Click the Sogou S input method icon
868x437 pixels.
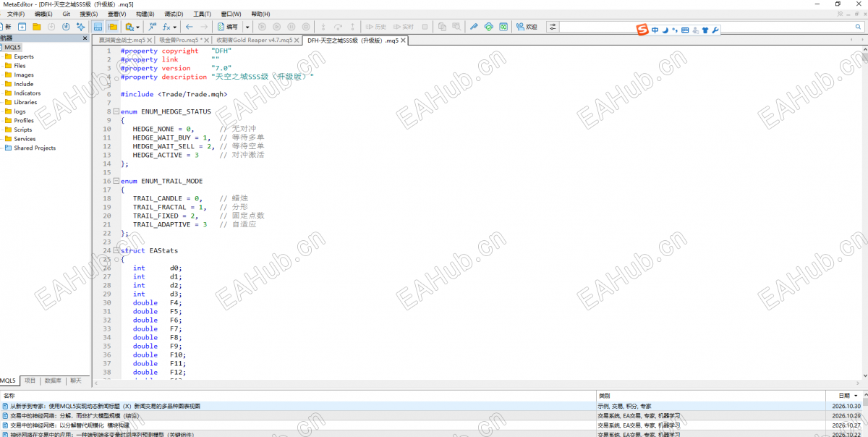pos(642,30)
